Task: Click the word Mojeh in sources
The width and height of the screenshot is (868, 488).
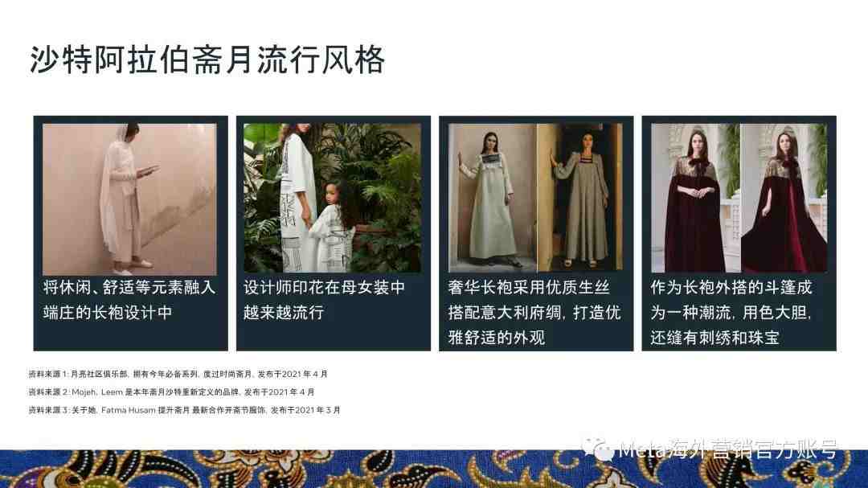Action: [84, 392]
